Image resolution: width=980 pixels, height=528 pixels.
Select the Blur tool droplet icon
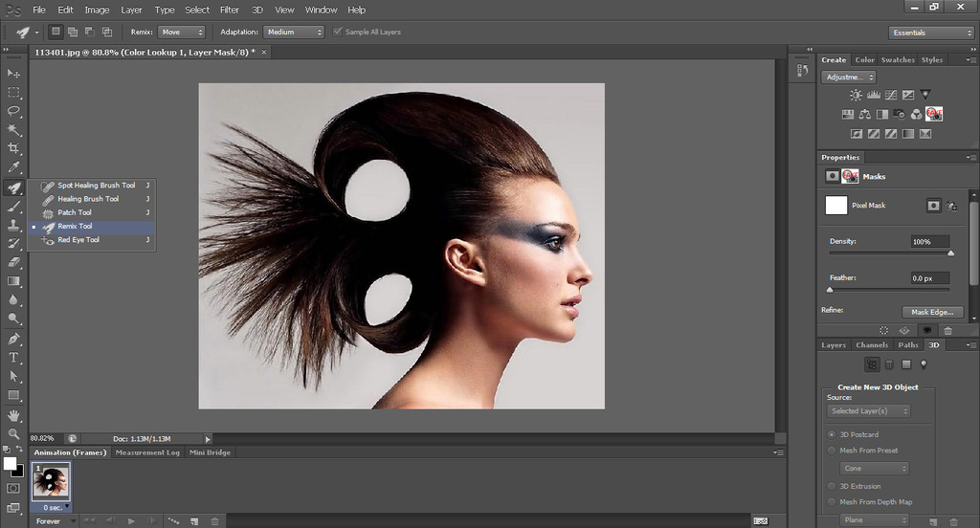tap(13, 300)
